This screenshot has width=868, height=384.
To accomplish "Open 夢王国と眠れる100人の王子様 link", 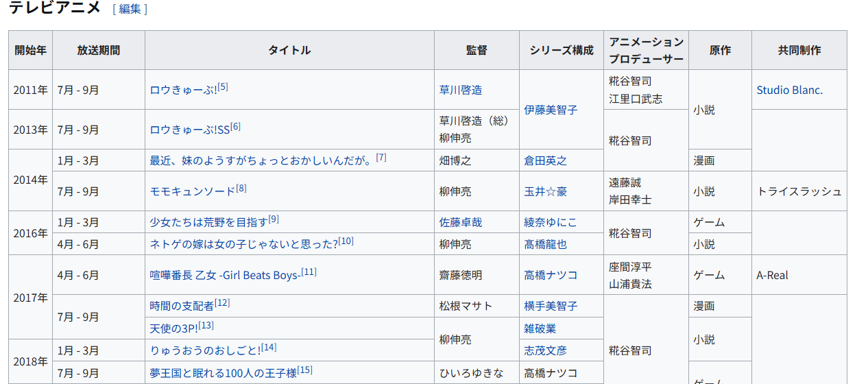I will click(223, 373).
